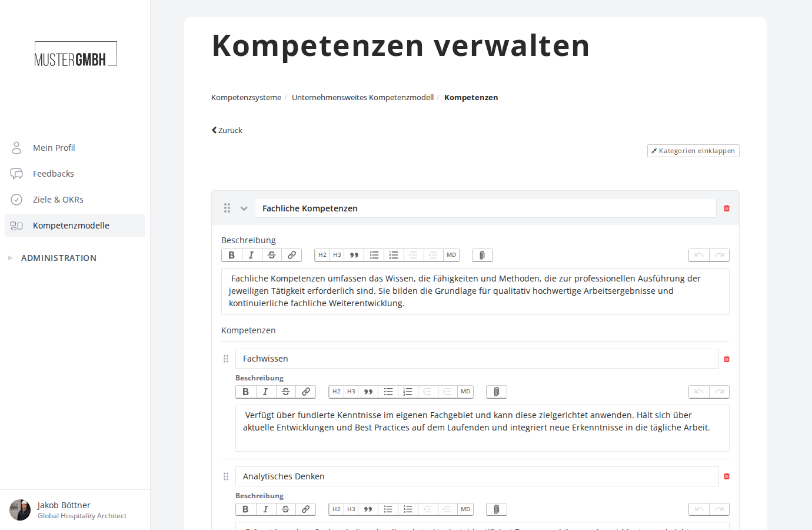Toggle Markdown mode in Analytisches Denken toolbar
812x530 pixels.
[x=465, y=509]
